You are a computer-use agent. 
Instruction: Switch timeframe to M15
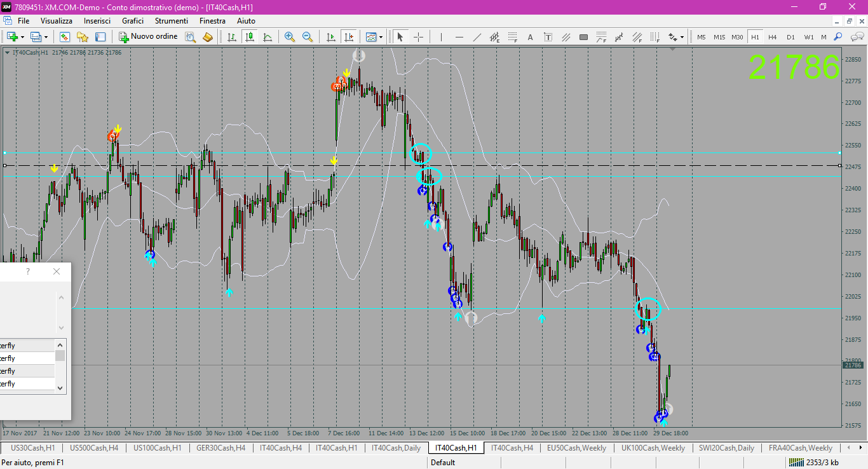pos(719,37)
